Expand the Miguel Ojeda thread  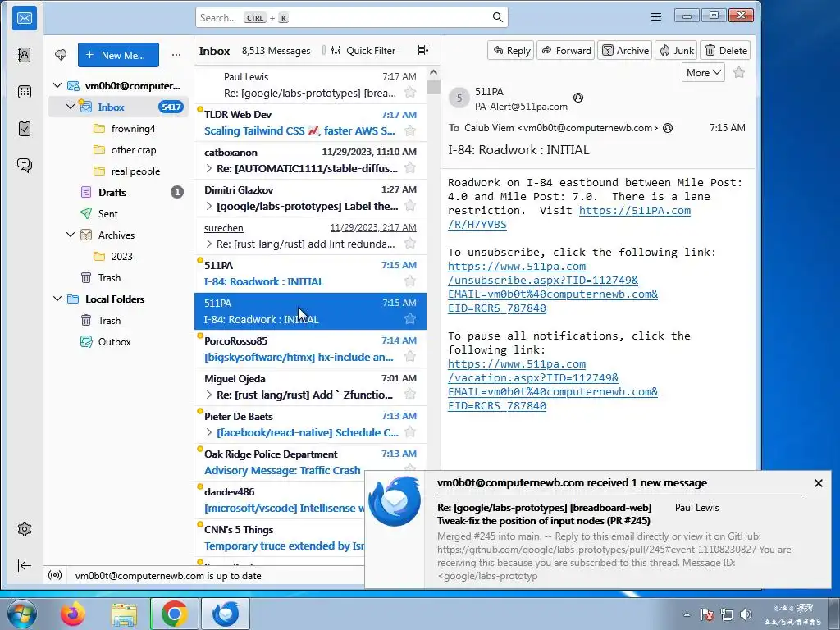point(209,395)
